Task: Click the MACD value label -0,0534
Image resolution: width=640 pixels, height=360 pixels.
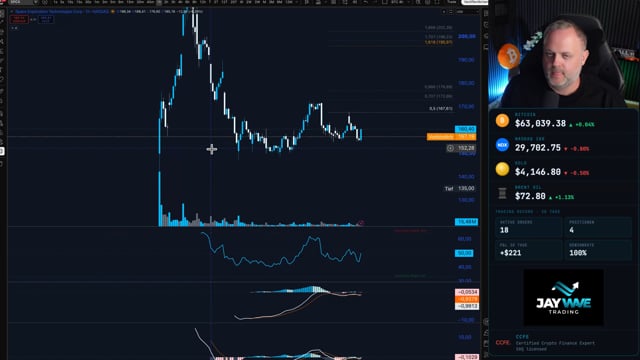Action: (467, 292)
